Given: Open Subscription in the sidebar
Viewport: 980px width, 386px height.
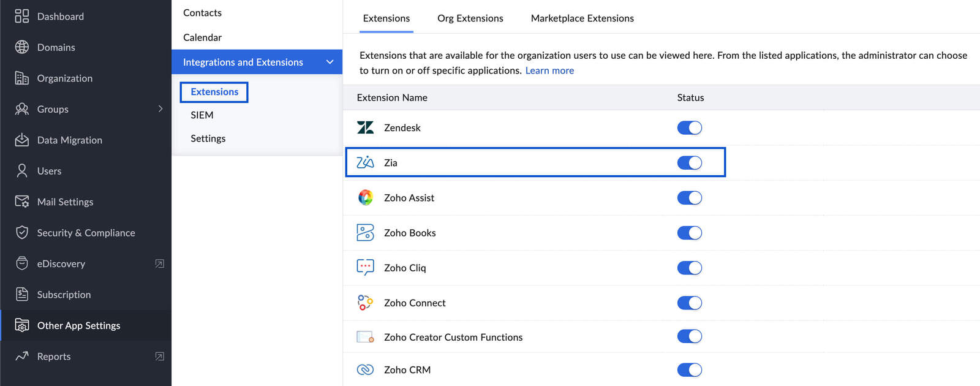Looking at the screenshot, I should [x=64, y=295].
